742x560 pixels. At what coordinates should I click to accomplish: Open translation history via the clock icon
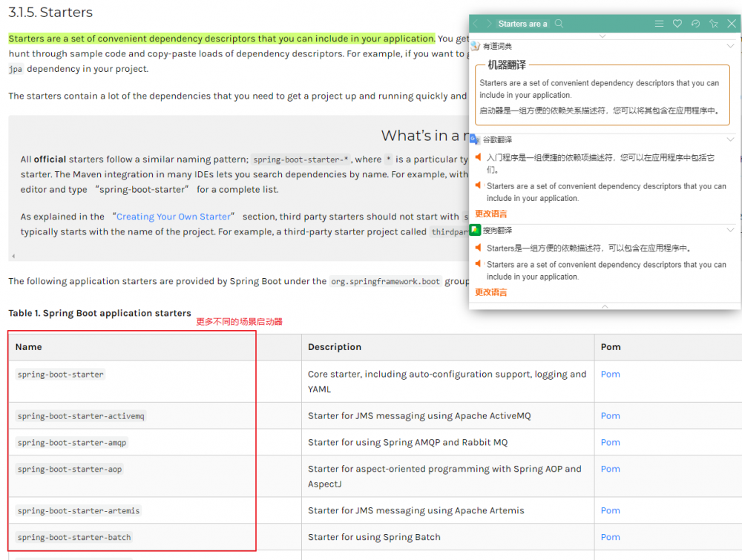[695, 23]
